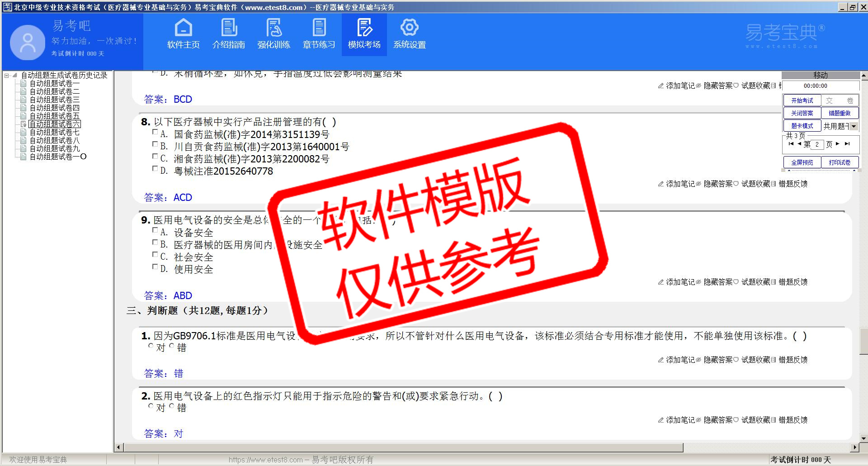
Task: Open 系统设置 gear icon
Action: (409, 34)
